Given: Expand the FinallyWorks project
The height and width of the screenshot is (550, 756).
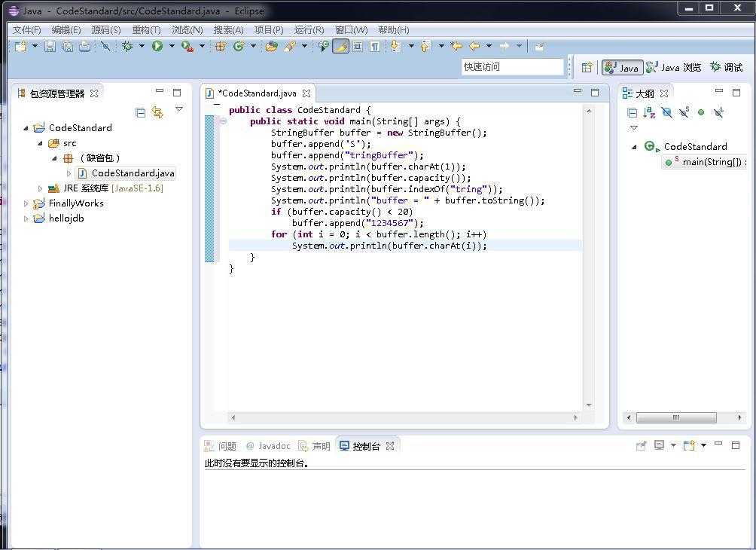Looking at the screenshot, I should [x=26, y=203].
